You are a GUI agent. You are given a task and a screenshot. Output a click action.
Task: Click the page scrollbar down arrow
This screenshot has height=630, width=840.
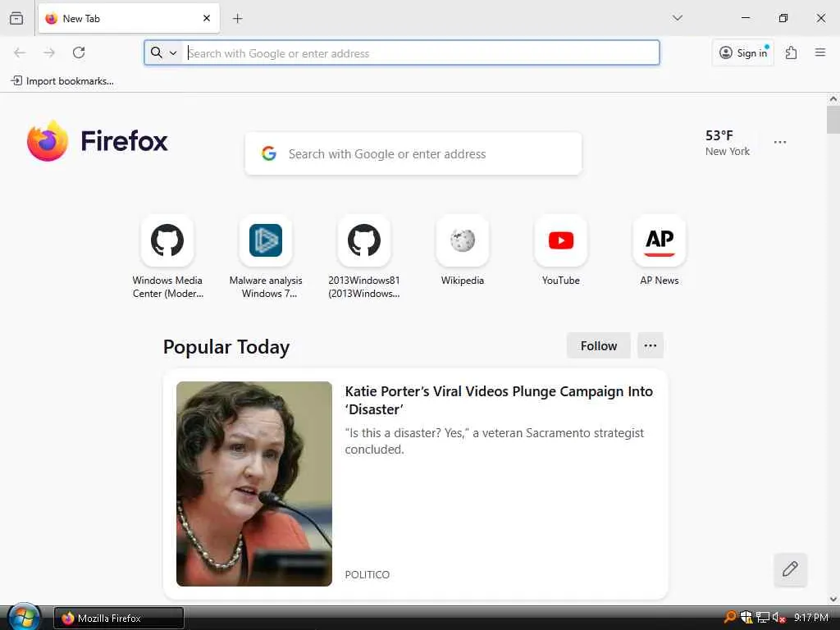click(x=833, y=599)
